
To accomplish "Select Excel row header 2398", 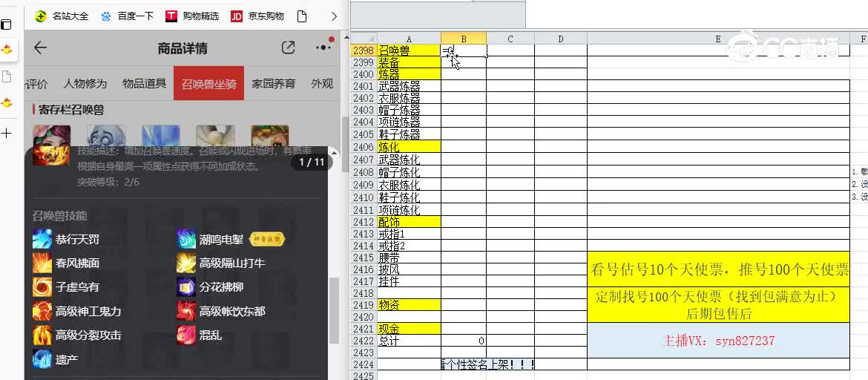I will click(x=364, y=50).
